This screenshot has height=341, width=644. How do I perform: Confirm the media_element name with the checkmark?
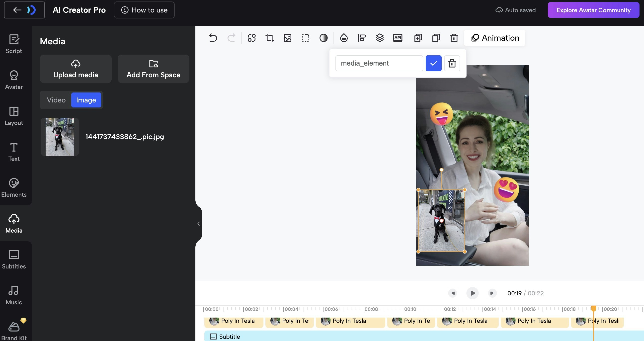pyautogui.click(x=433, y=63)
